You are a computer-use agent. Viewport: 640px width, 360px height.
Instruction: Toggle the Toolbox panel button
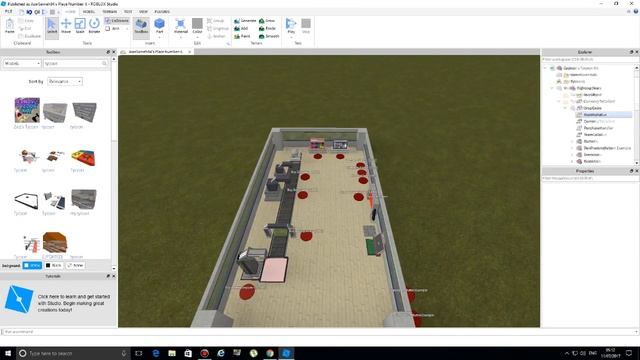click(x=141, y=27)
